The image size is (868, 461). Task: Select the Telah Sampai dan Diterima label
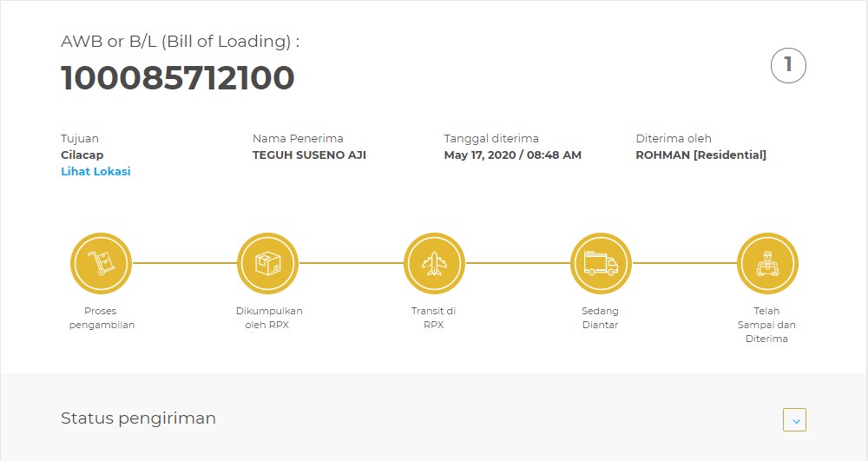766,325
